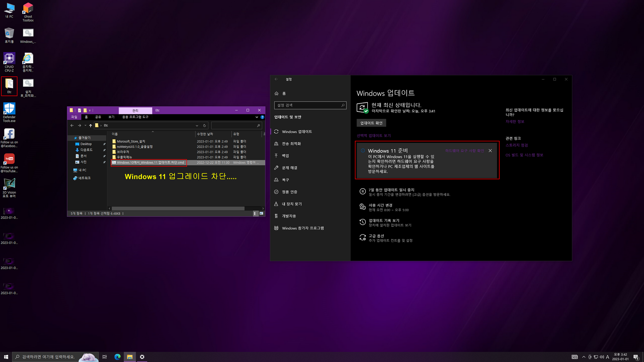Click the search magnifier in Explorer search box
The width and height of the screenshot is (644, 362).
click(259, 126)
